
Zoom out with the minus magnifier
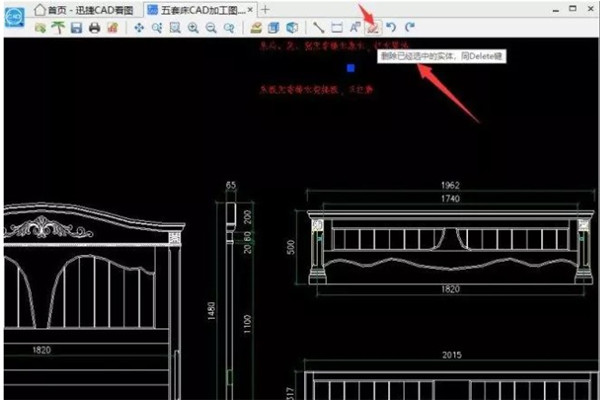(x=211, y=28)
